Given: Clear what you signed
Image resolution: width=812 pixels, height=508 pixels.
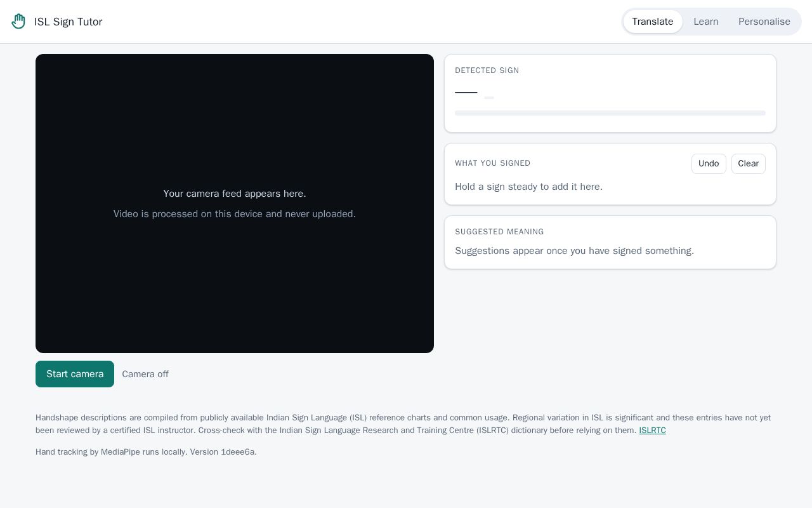Looking at the screenshot, I should [749, 164].
